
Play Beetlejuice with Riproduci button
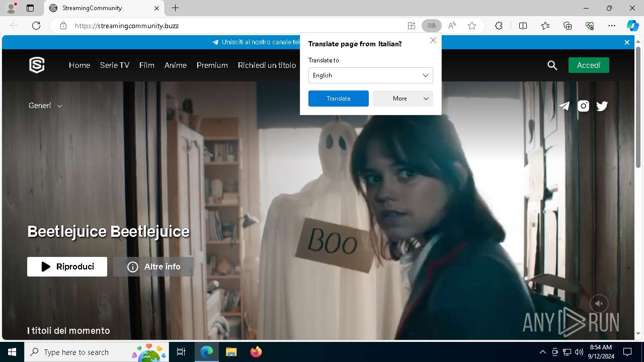(67, 266)
